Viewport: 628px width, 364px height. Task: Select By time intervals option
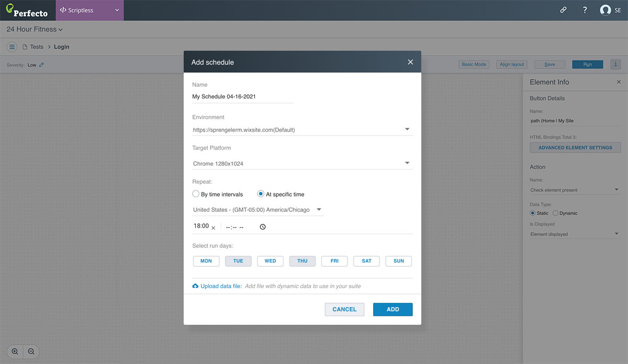coord(196,194)
